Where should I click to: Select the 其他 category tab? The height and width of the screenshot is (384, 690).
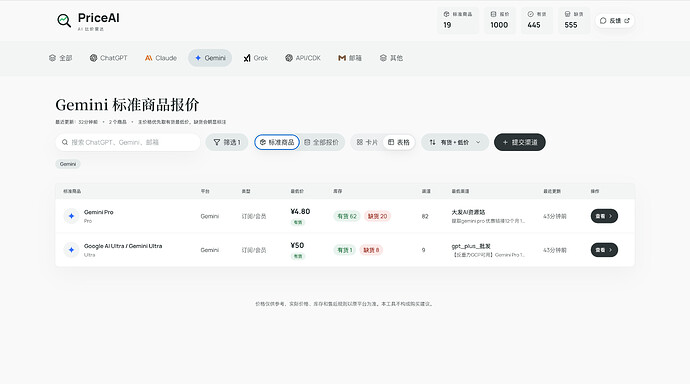pos(391,58)
